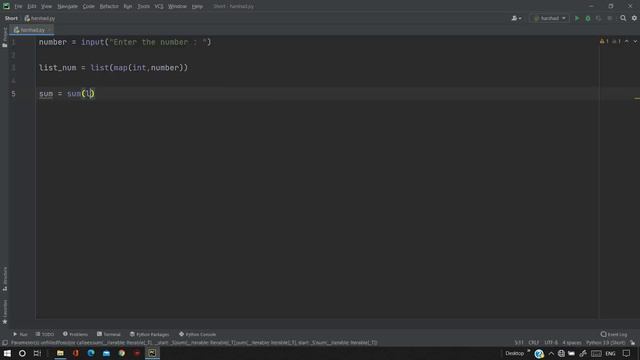Screen dimensions: 640x360
Task: Open File Explorer from the taskbar
Action: (x=60, y=353)
